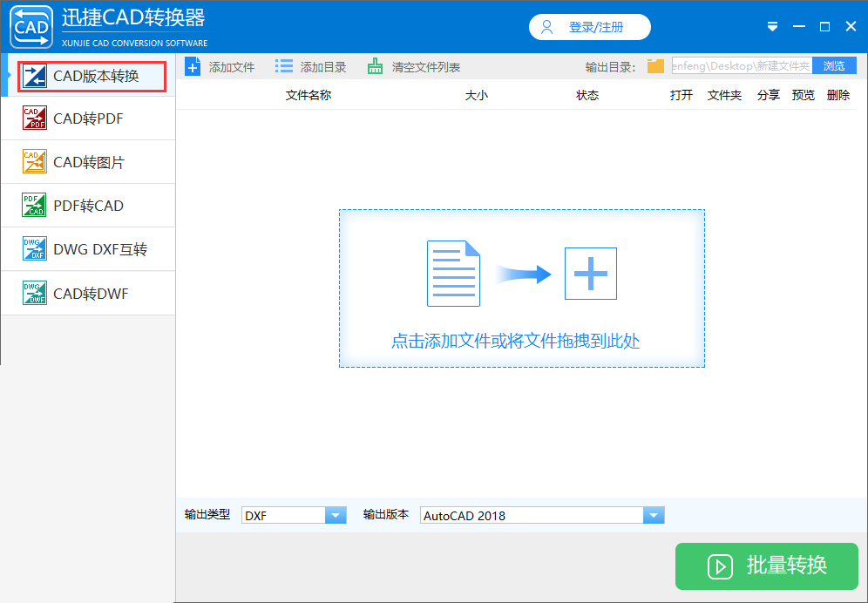The height and width of the screenshot is (603, 868).
Task: Click the 输出版本 label
Action: tap(386, 514)
